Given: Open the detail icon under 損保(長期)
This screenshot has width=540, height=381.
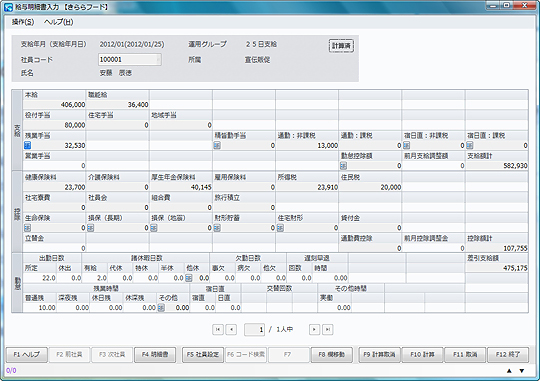Looking at the screenshot, I should 91,228.
